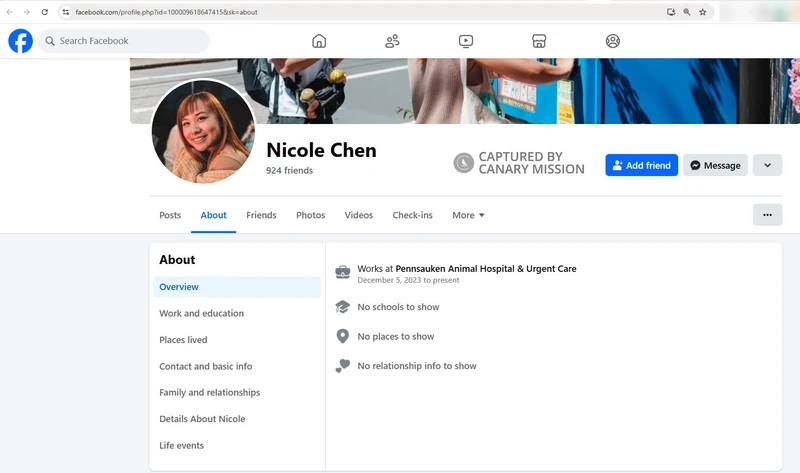Viewport: 800px width, 473px height.
Task: Open Nicole Chen's profile picture
Action: pyautogui.click(x=204, y=131)
